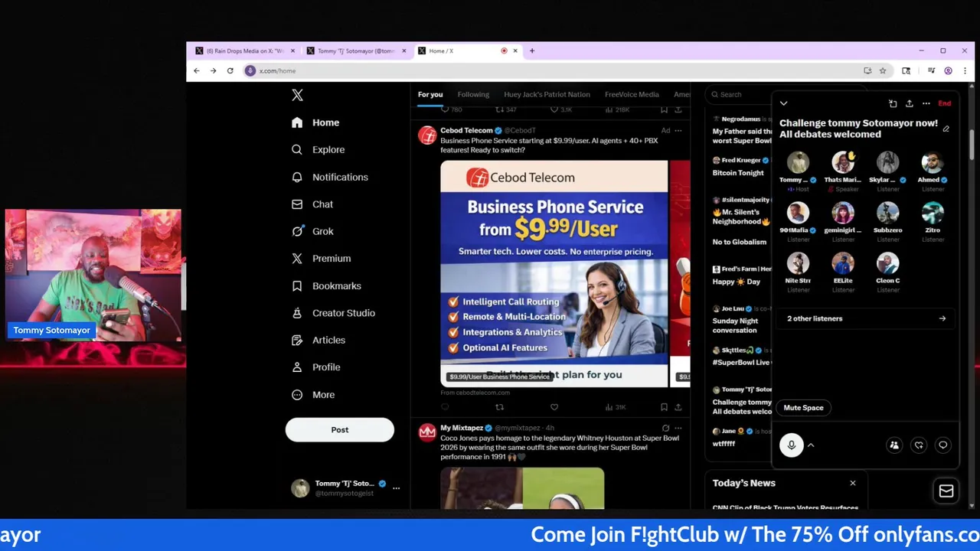Click the browser back arrow

(197, 70)
